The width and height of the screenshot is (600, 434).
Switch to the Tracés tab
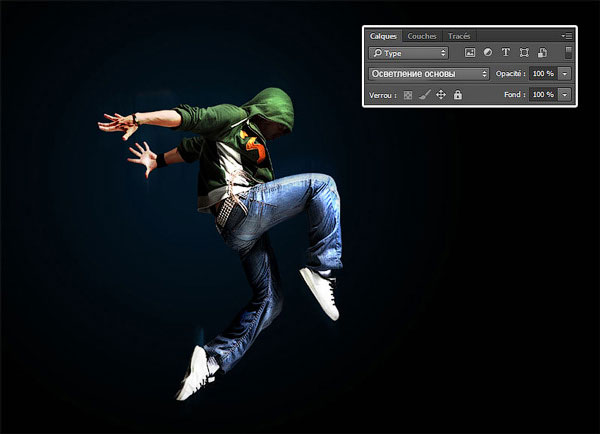click(x=459, y=36)
